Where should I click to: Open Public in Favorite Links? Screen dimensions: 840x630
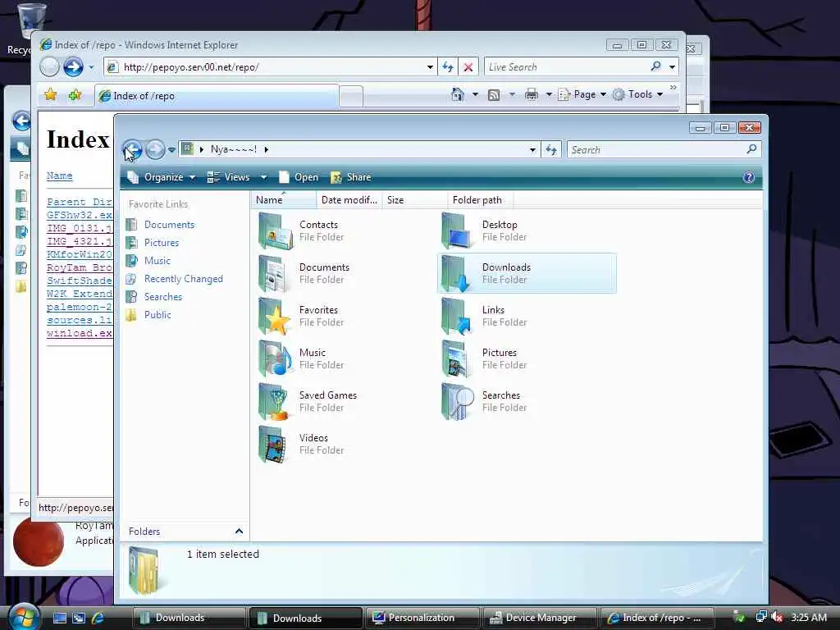tap(157, 315)
